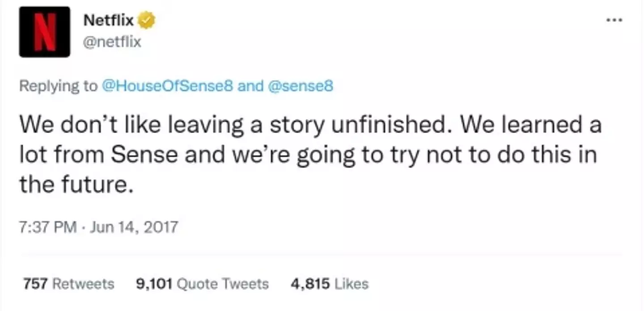This screenshot has height=311, width=644.
Task: Click 'the future.' at the tweet's end
Action: click(76, 184)
